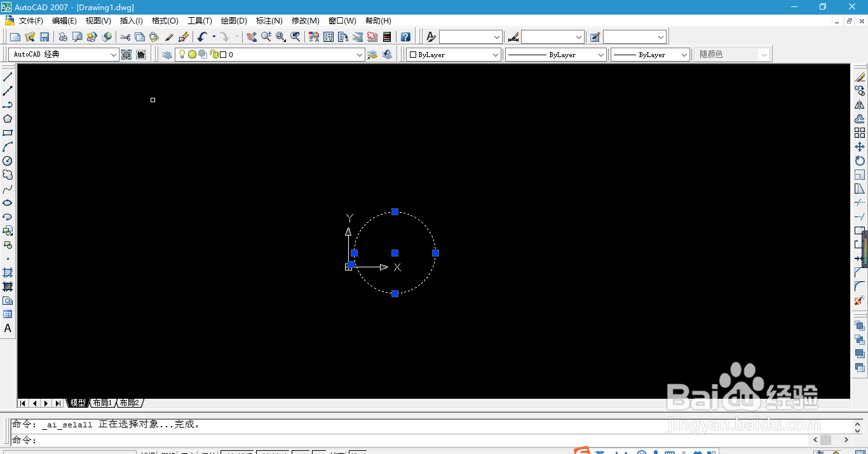Open Help question mark icon
Screen dimensions: 868x454
point(405,37)
